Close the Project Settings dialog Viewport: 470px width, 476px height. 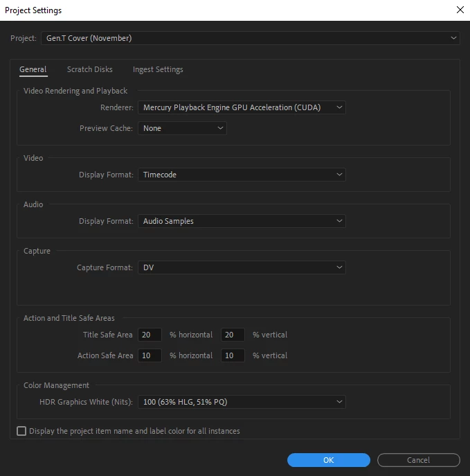(x=460, y=10)
